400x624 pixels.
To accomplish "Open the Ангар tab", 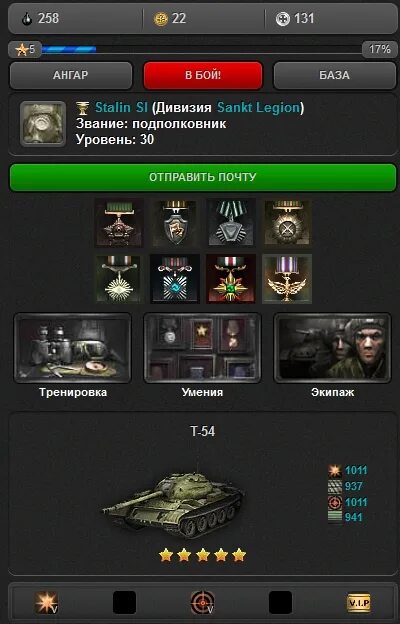I will pos(71,75).
